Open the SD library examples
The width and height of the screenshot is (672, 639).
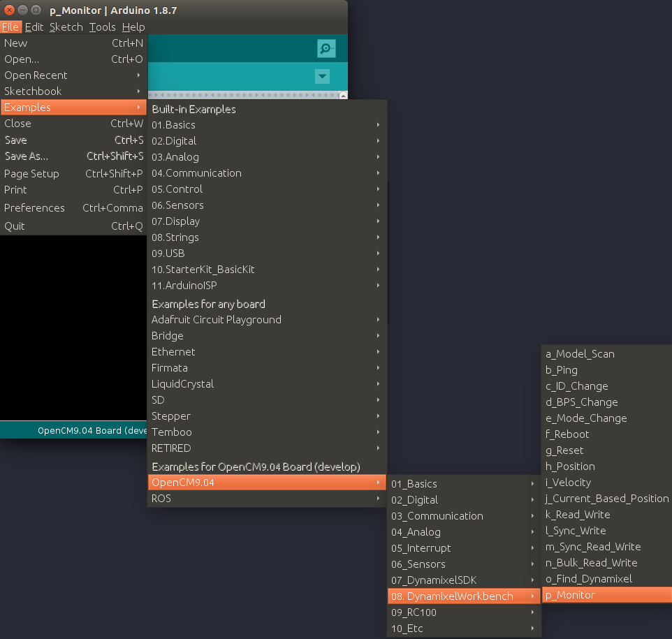coord(267,400)
